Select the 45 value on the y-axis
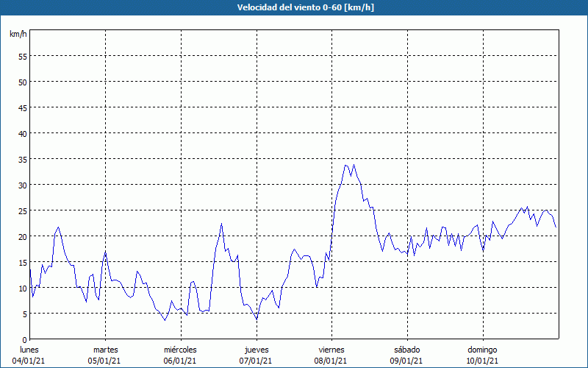The width and height of the screenshot is (588, 368). (23, 109)
